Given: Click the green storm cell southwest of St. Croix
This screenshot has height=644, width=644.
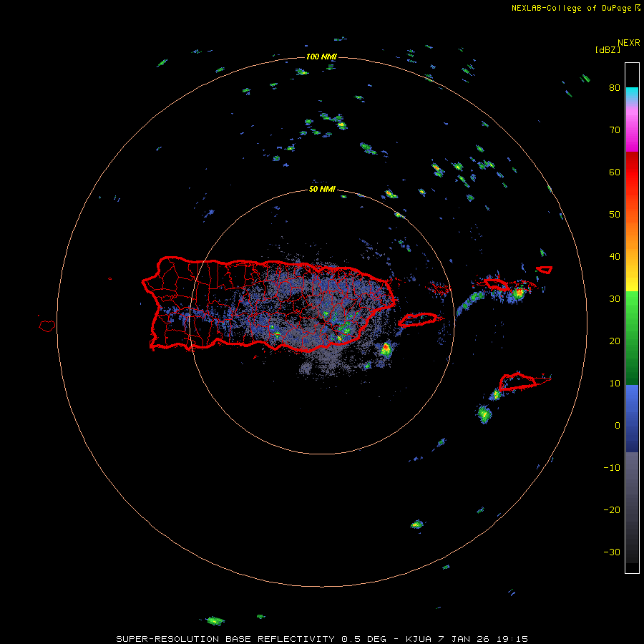Looking at the screenshot, I should pos(484,414).
